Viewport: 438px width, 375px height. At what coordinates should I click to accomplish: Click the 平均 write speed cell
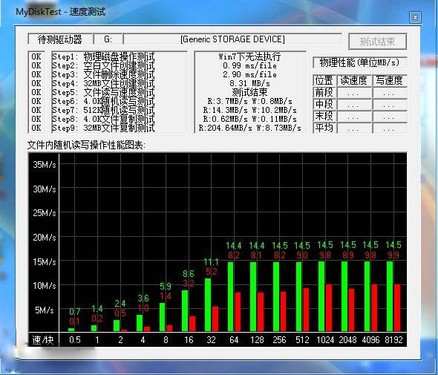coord(389,128)
